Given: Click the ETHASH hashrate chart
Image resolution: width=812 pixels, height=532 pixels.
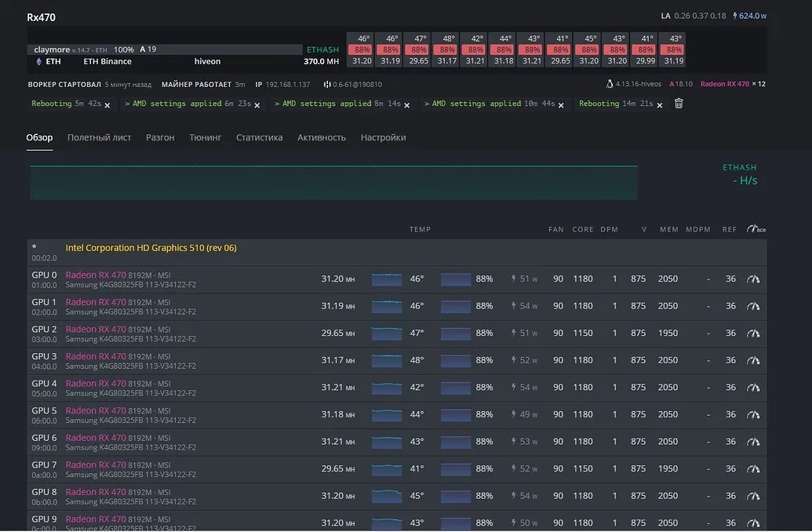Looking at the screenshot, I should click(333, 182).
